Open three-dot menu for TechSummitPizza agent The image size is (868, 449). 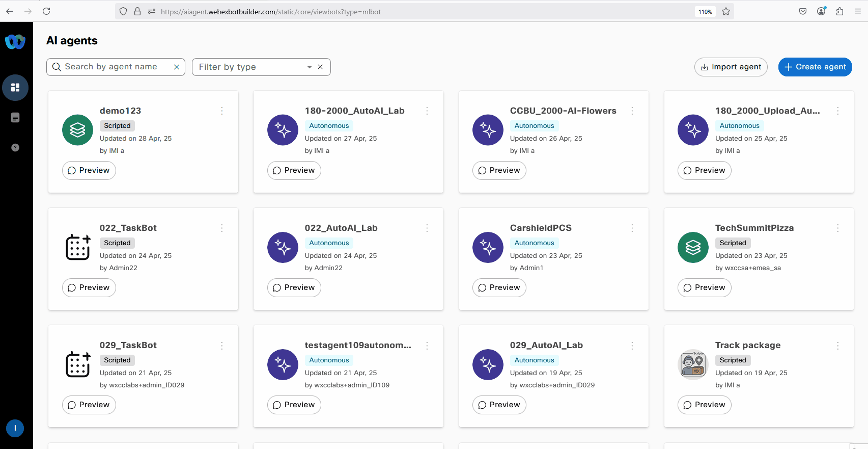point(837,228)
